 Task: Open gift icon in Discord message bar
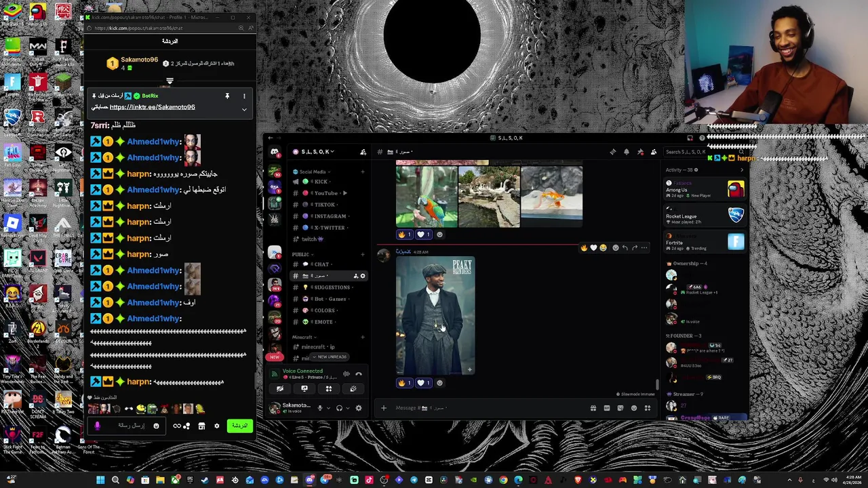pos(593,408)
